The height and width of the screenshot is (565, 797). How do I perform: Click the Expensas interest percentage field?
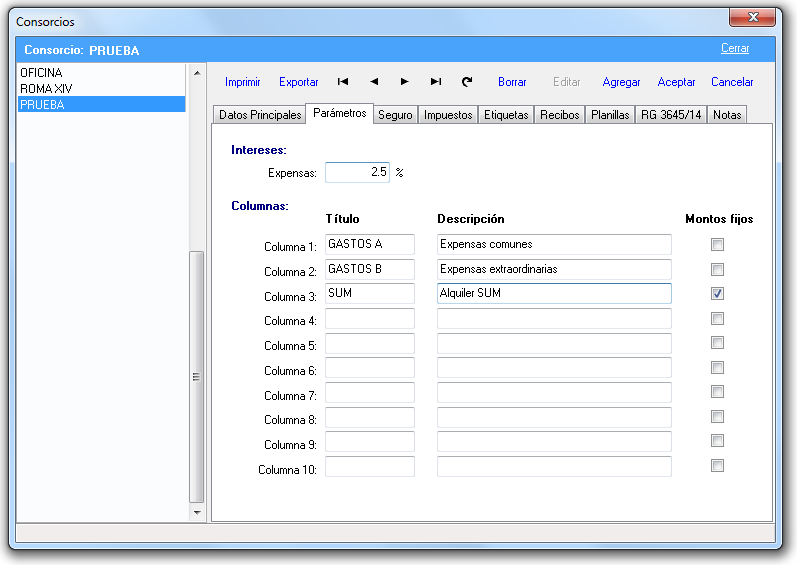(357, 172)
